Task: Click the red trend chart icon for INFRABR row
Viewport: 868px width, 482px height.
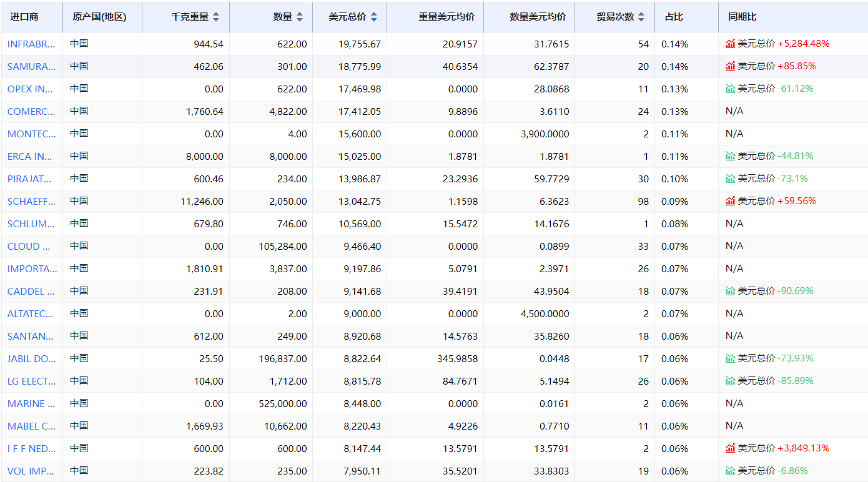Action: (730, 44)
